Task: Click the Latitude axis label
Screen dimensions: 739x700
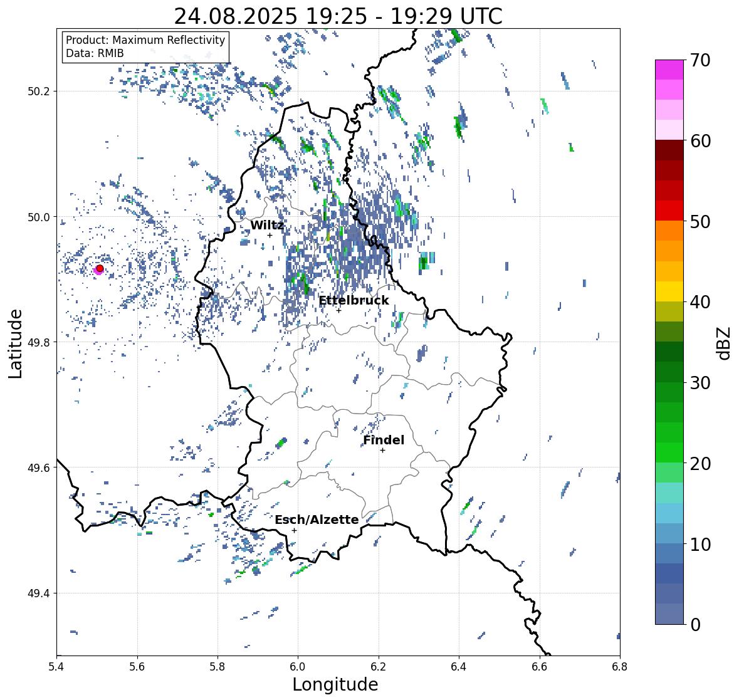Action: pos(15,344)
